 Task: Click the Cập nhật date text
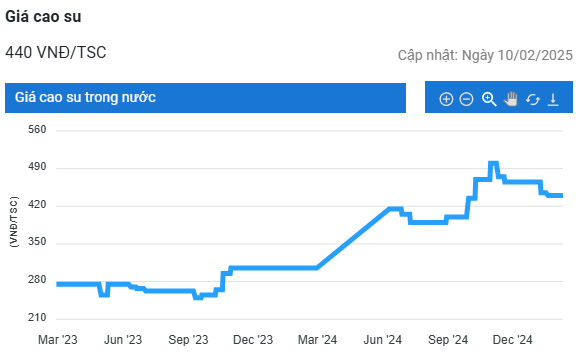pos(485,55)
